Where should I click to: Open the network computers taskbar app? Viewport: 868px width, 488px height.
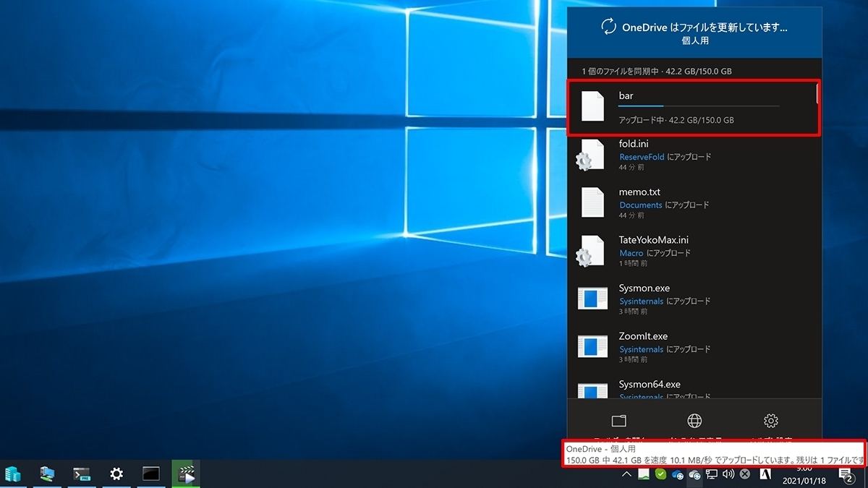[48, 474]
